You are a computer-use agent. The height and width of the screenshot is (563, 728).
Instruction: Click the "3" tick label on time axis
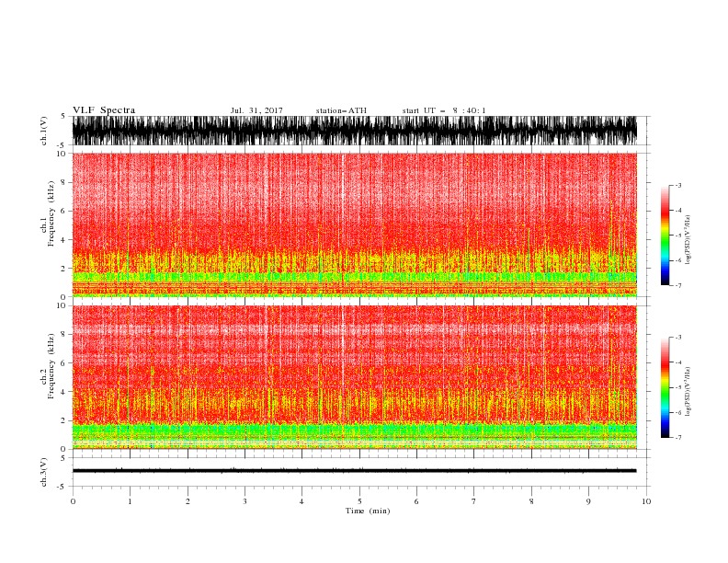(245, 501)
